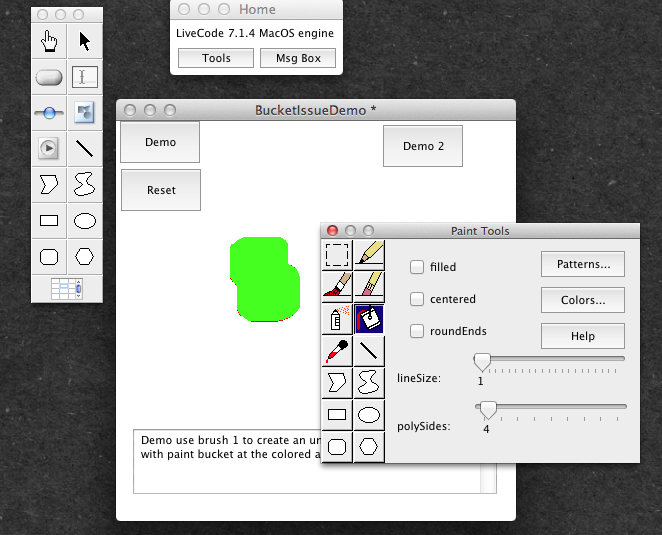
Task: Select the paint bucket tool
Action: point(369,319)
